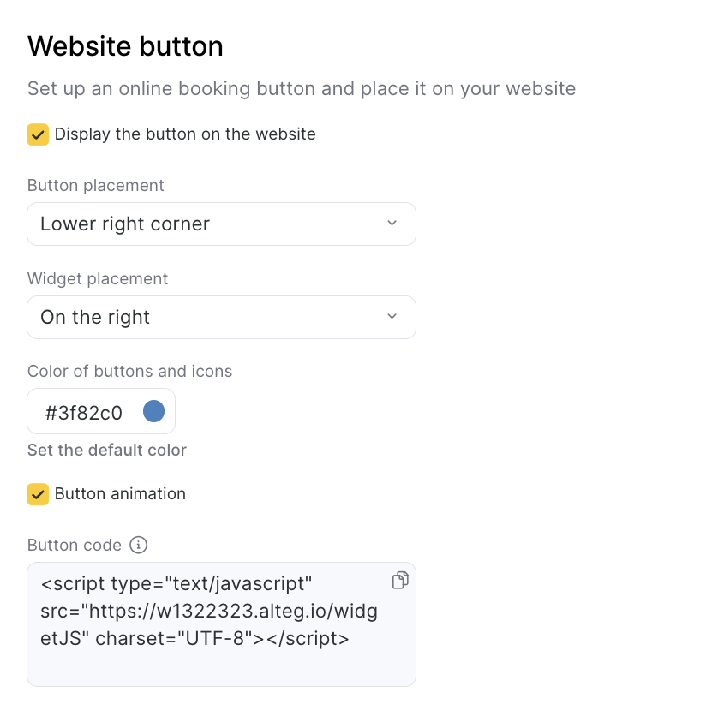This screenshot has width=706, height=728.
Task: Click the Widget placement field label
Action: [98, 279]
